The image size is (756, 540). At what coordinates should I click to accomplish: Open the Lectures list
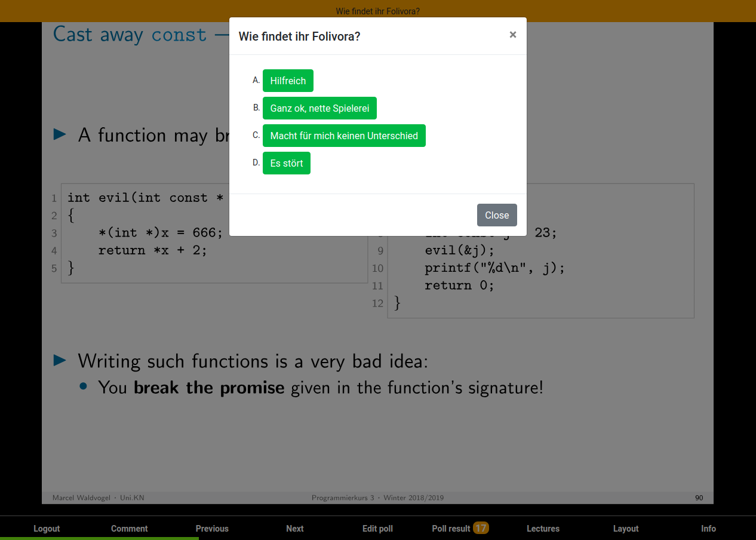(x=543, y=528)
